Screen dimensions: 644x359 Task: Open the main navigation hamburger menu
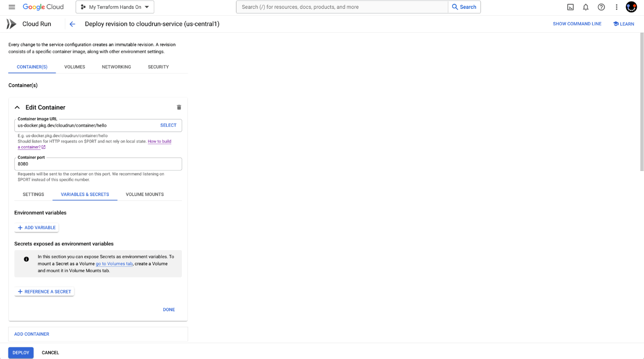12,7
